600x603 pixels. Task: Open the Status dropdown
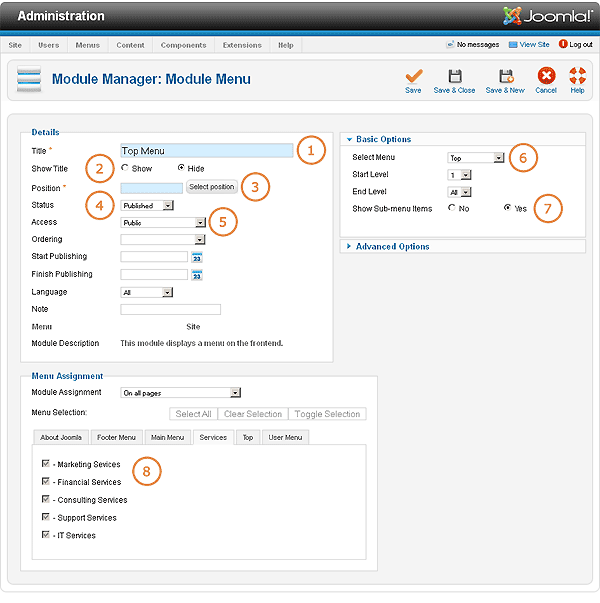(x=147, y=205)
